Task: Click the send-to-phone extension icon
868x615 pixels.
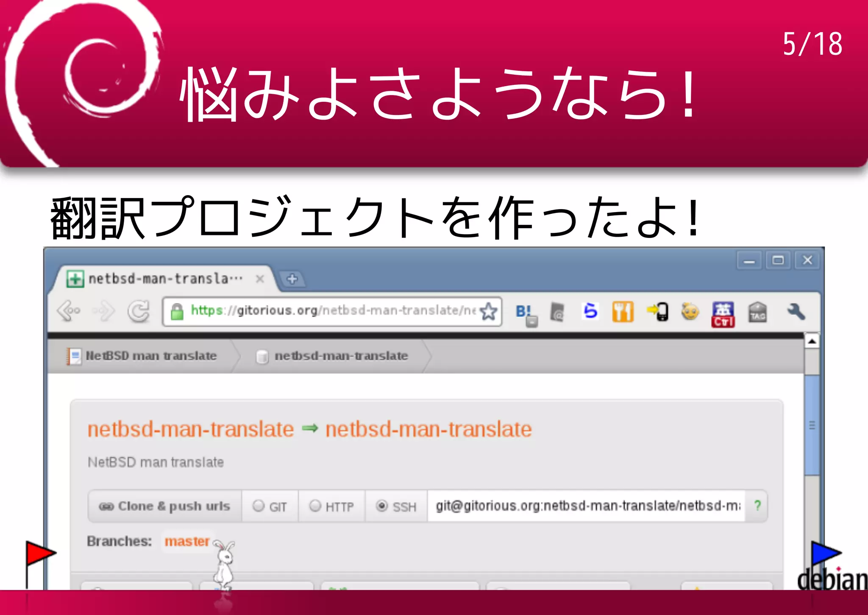Action: coord(658,311)
